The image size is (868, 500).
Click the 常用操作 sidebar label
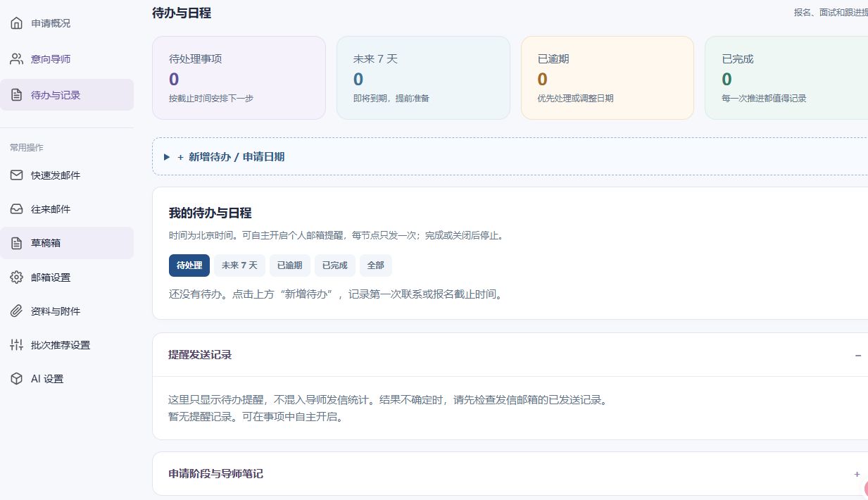coord(27,147)
